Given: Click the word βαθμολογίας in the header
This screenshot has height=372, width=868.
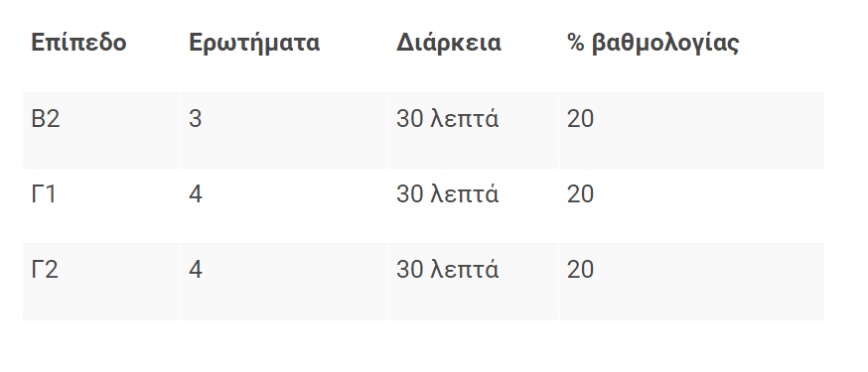Looking at the screenshot, I should tap(665, 44).
